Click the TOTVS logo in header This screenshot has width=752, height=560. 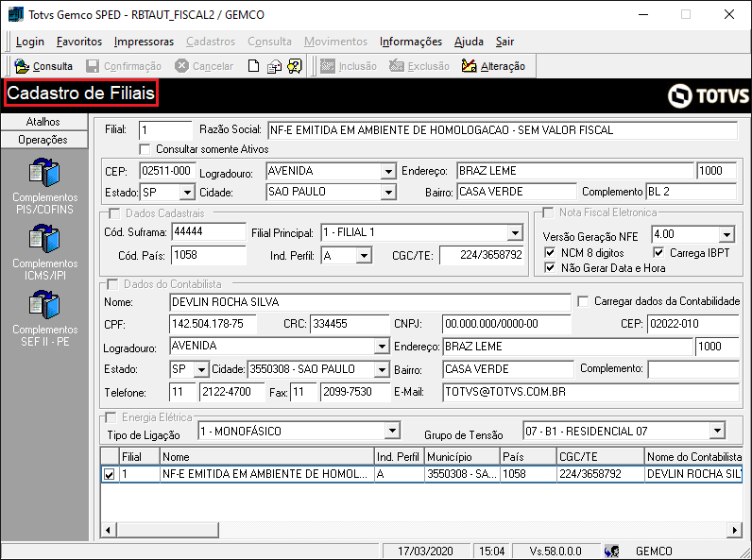(709, 96)
